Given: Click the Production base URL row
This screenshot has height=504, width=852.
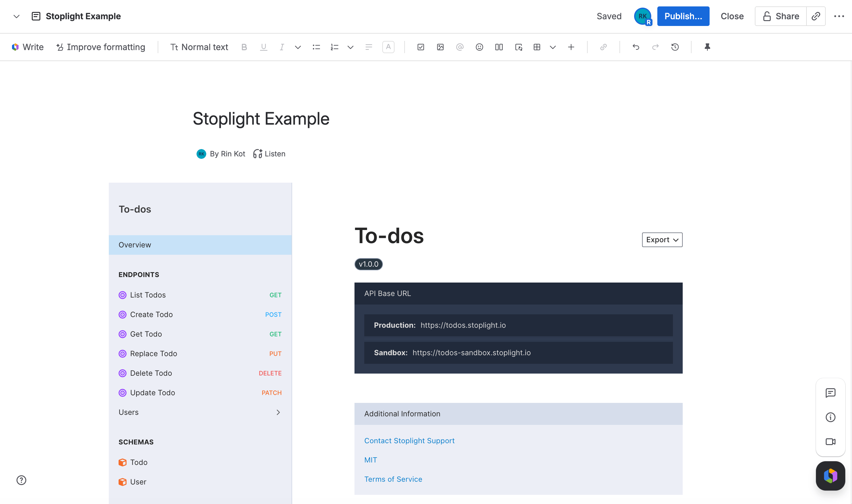Looking at the screenshot, I should coord(518,325).
